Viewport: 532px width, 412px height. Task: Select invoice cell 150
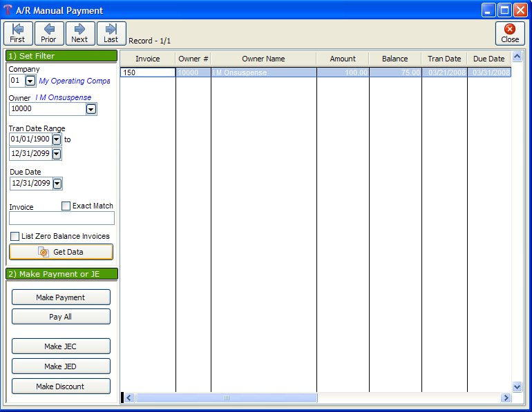tap(148, 72)
